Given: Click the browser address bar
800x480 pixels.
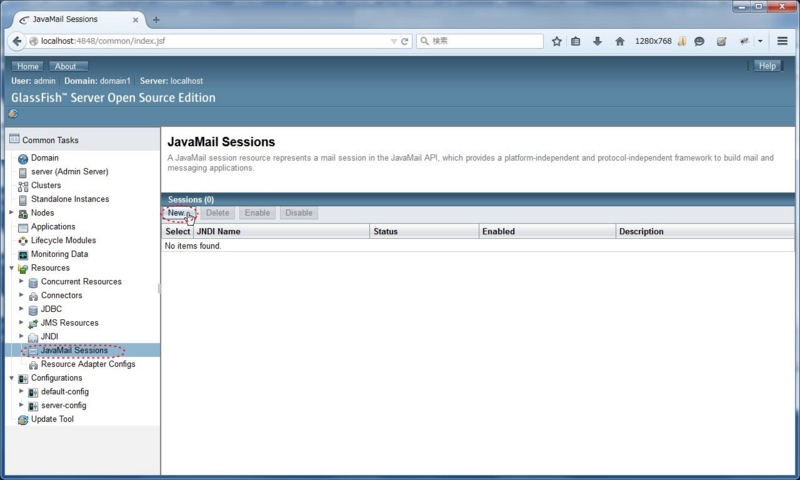Looking at the screenshot, I should [209, 41].
